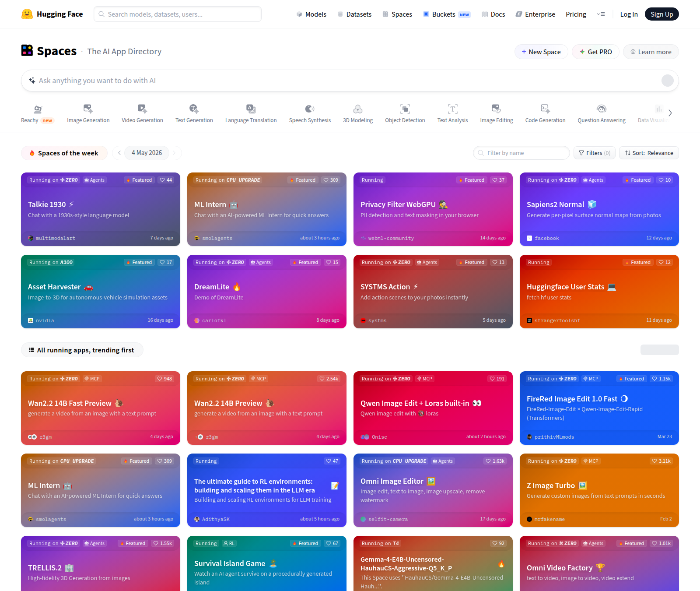Open the Reachy category icon
The height and width of the screenshot is (591, 700).
click(x=38, y=109)
